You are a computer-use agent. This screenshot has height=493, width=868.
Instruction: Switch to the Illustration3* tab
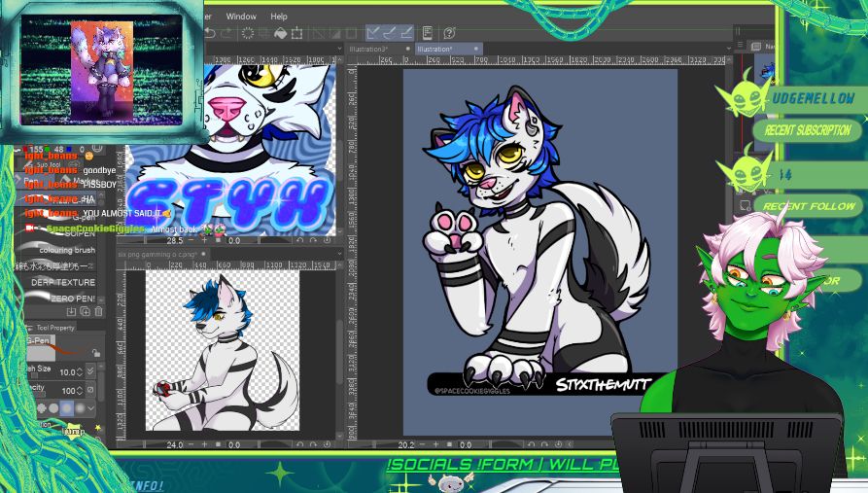coord(368,49)
